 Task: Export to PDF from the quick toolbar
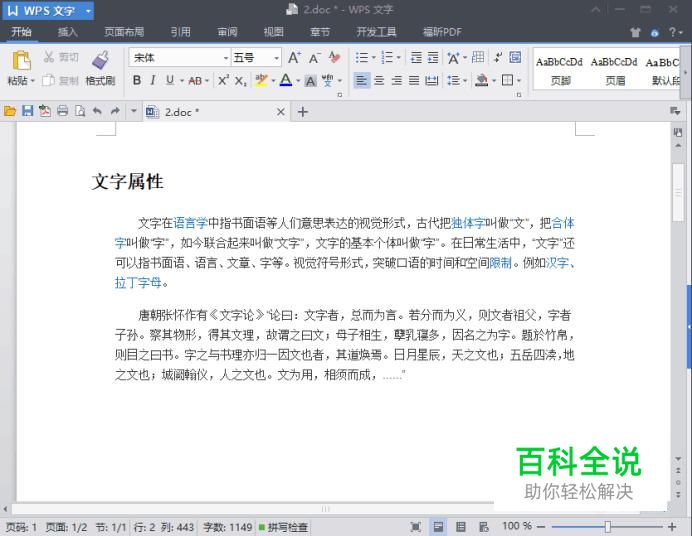pyautogui.click(x=45, y=111)
